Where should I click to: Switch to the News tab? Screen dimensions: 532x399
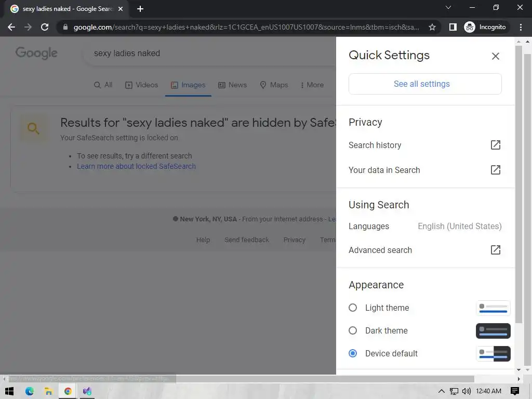click(x=232, y=85)
